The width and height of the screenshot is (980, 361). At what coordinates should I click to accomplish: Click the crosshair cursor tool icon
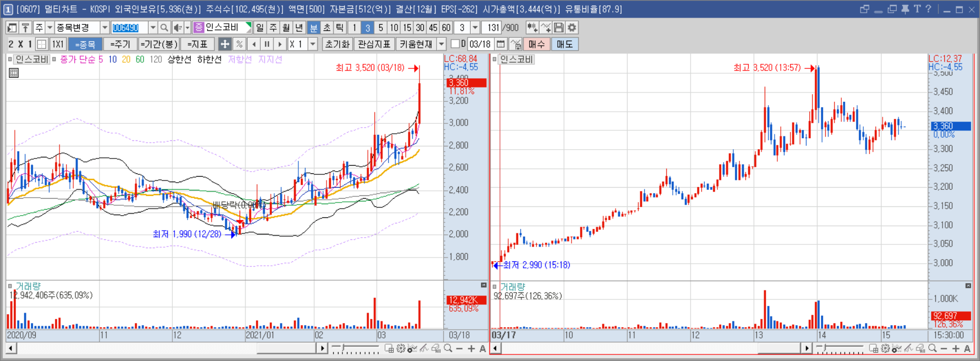[x=225, y=44]
